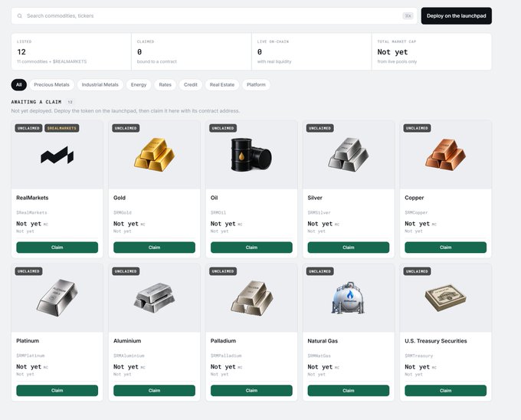Claim the Copper token
Viewport: 521px width, 420px height.
click(x=446, y=248)
